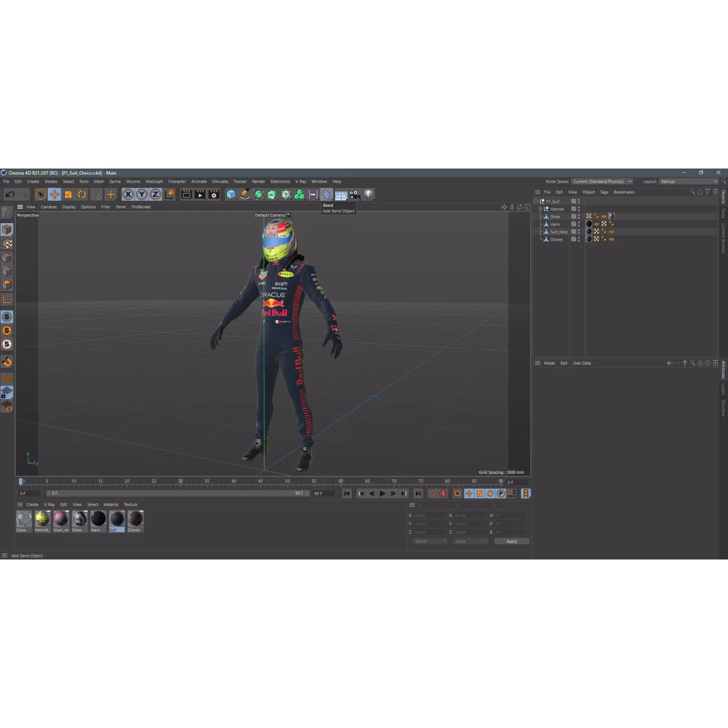
Task: Select the Rotate tool
Action: click(x=81, y=194)
